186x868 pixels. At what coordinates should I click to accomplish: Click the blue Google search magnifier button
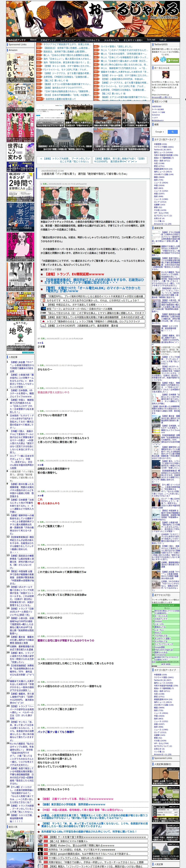tap(173, 132)
